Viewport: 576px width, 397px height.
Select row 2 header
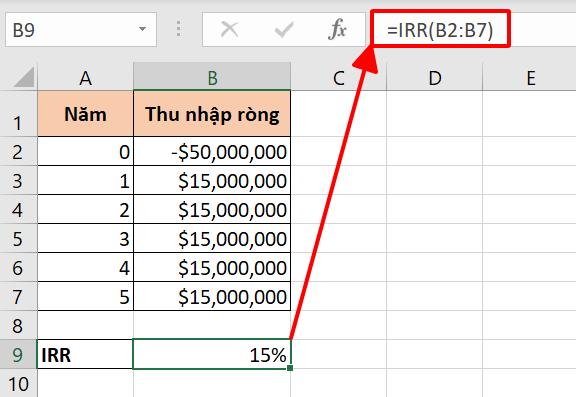coord(18,151)
